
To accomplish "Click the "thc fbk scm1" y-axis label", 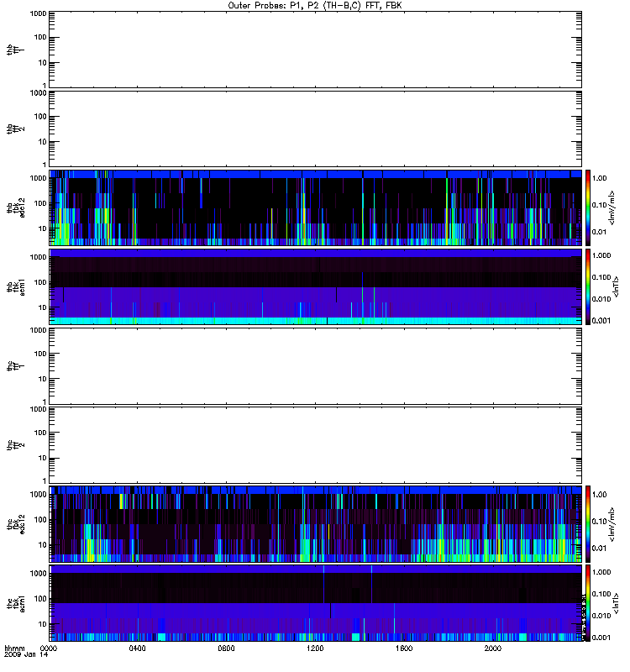I will coord(16,603).
